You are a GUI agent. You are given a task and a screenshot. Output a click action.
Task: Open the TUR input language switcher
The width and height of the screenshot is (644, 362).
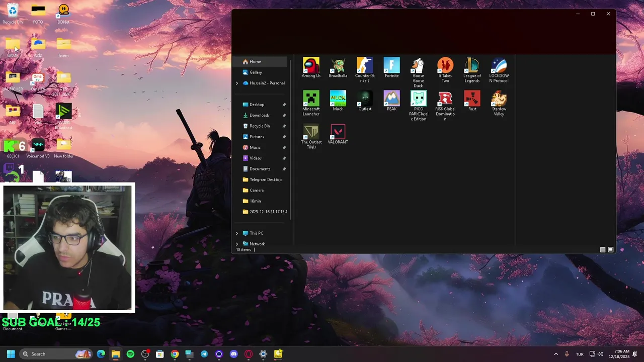pos(580,354)
